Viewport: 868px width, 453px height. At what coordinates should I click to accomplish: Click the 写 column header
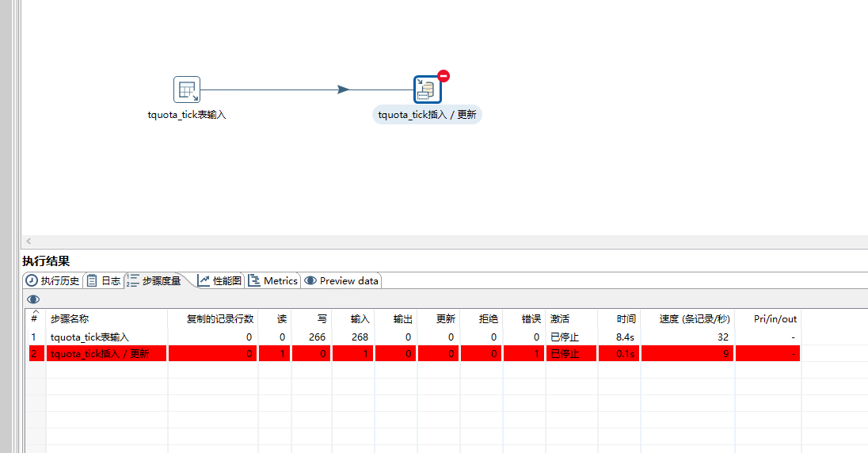coord(311,319)
